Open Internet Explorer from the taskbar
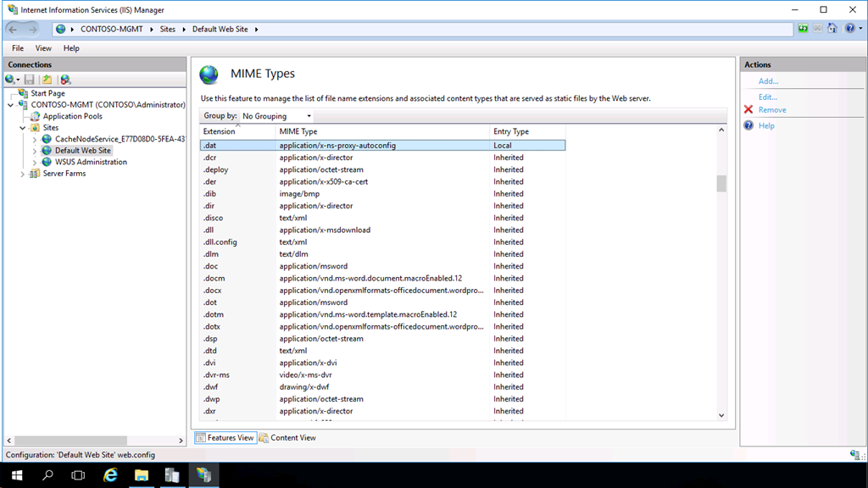Screen dimensions: 868x488 [110, 475]
